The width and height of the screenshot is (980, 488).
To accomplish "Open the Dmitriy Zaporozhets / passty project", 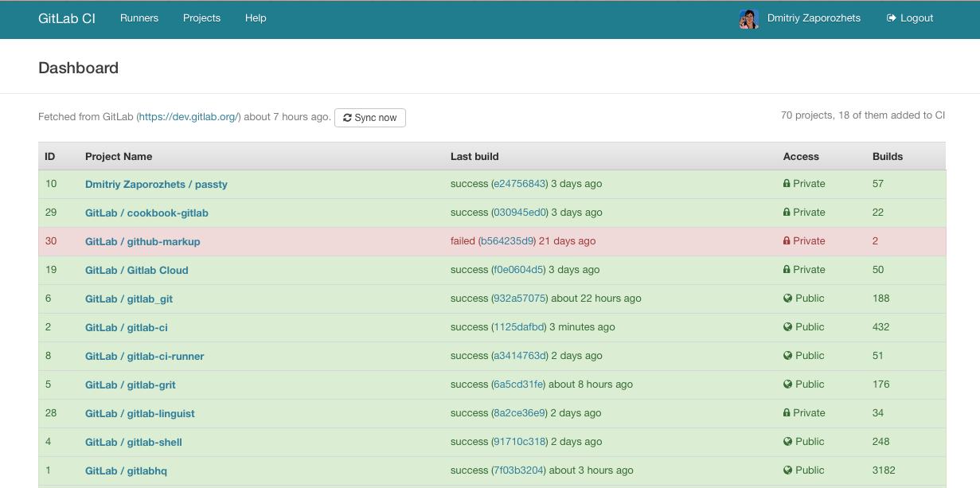I will [156, 184].
